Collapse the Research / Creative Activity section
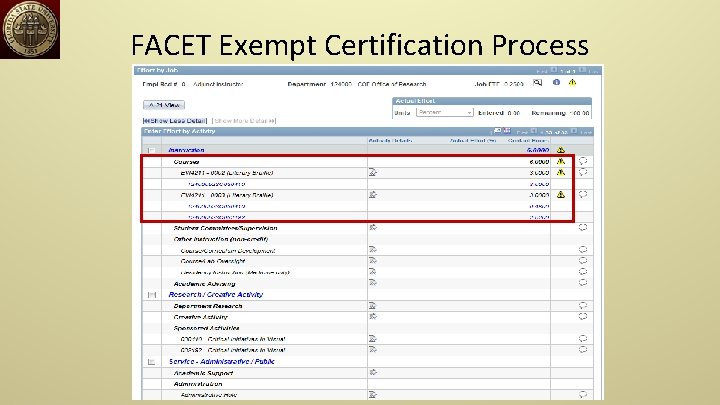The height and width of the screenshot is (405, 720). coord(152,295)
